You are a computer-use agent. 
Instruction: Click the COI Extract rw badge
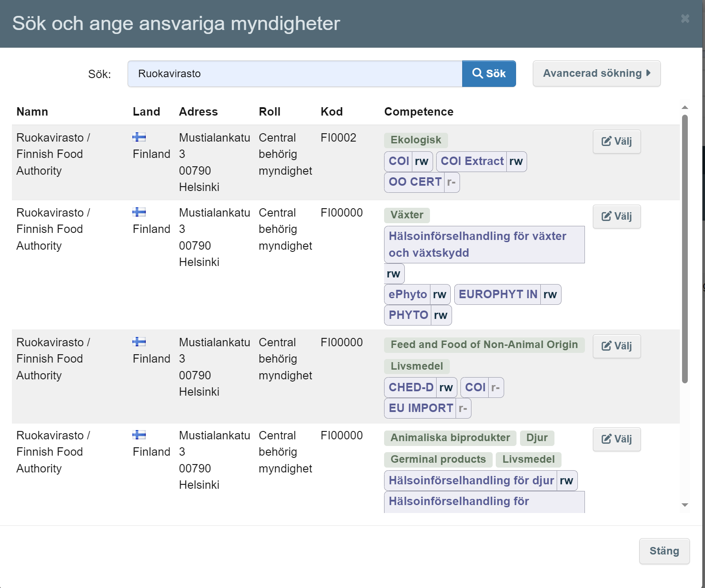pos(481,161)
